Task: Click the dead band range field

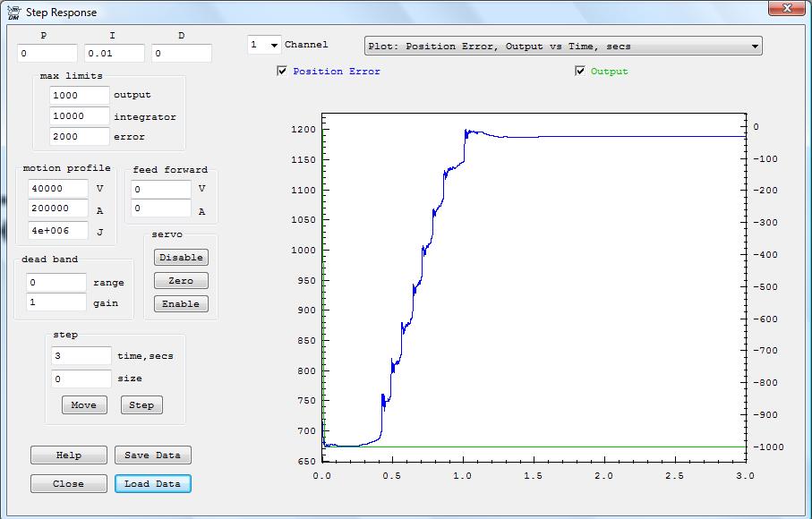Action: coord(56,283)
